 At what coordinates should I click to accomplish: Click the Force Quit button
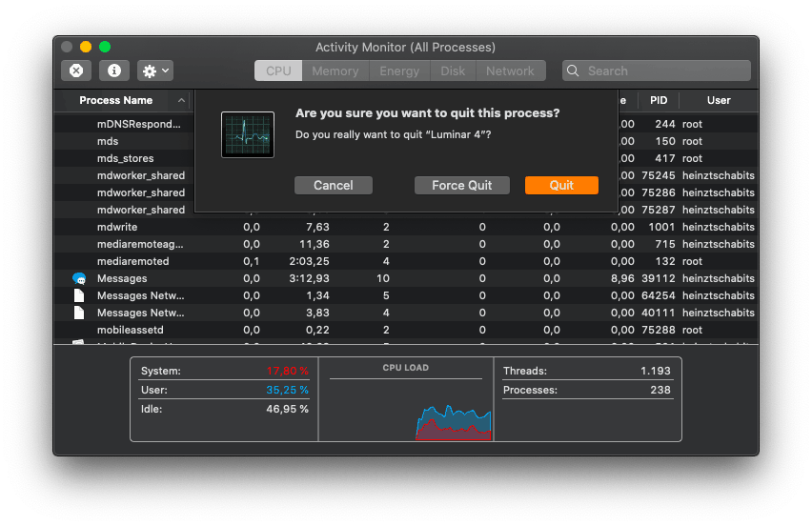click(x=462, y=186)
